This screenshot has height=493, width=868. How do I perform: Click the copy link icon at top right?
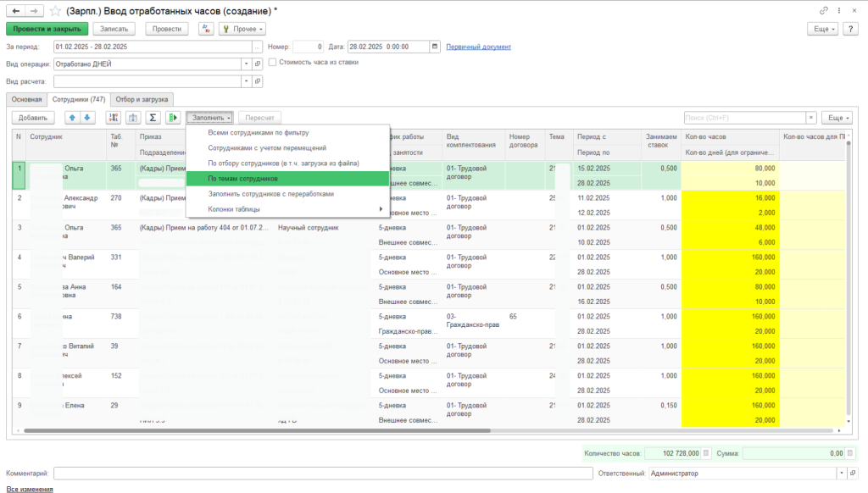(x=824, y=10)
